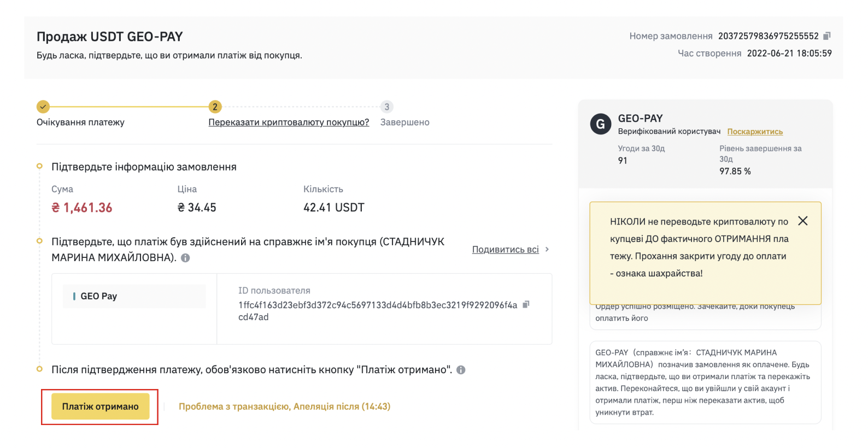Screen dimensions: 868x448
Task: Open "Поскаржитись" report link
Action: (755, 132)
